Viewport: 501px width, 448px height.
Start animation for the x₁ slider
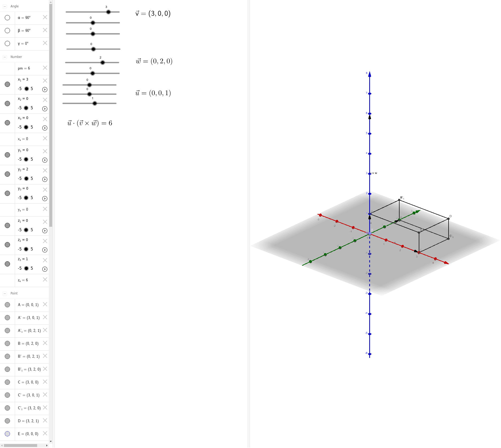45,89
